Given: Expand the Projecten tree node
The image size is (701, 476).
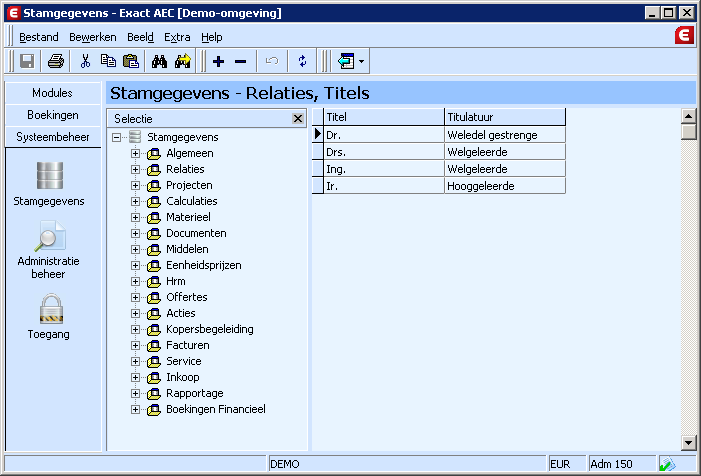Looking at the screenshot, I should click(x=135, y=185).
